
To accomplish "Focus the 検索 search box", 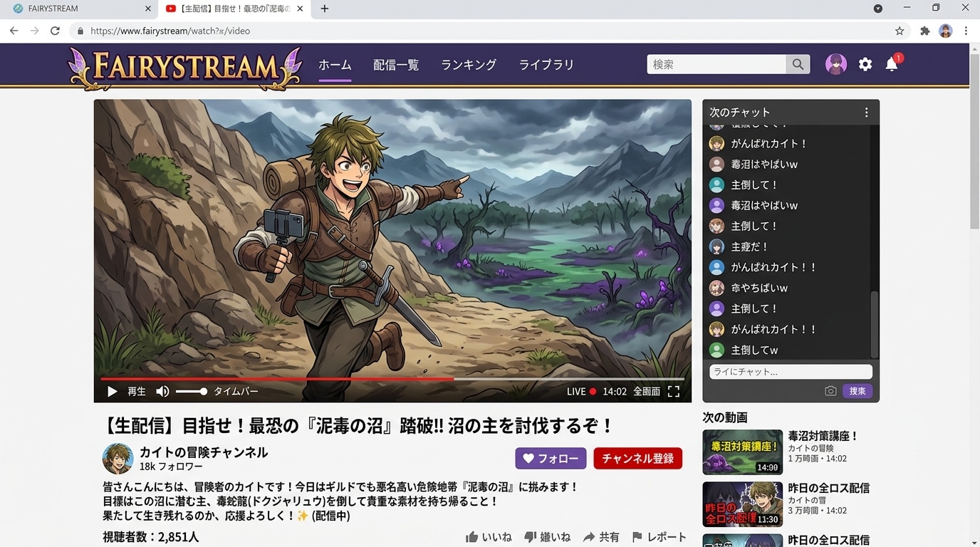I will tap(716, 64).
